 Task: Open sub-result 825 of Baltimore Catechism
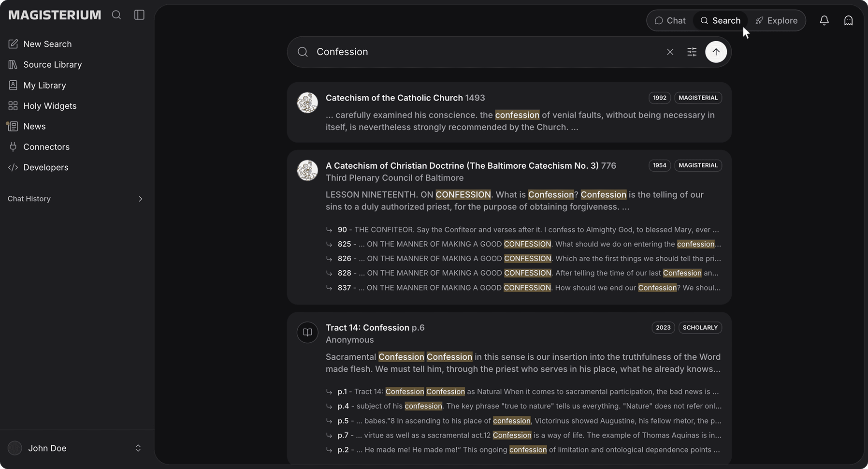523,244
